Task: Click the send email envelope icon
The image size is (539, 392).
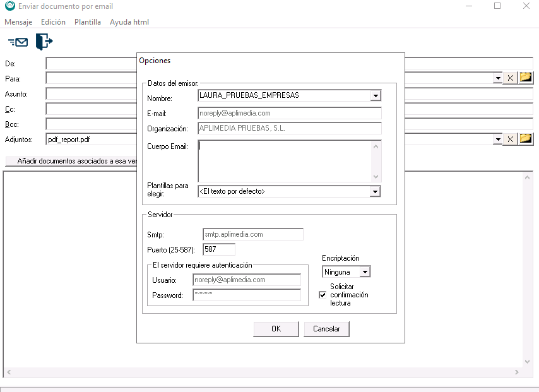Action: tap(18, 42)
